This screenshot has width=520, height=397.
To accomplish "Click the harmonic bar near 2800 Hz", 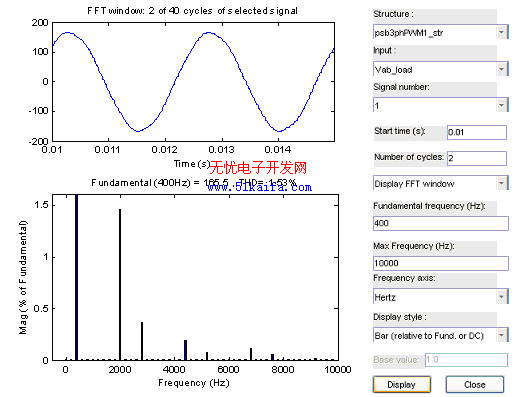I will pos(142,341).
